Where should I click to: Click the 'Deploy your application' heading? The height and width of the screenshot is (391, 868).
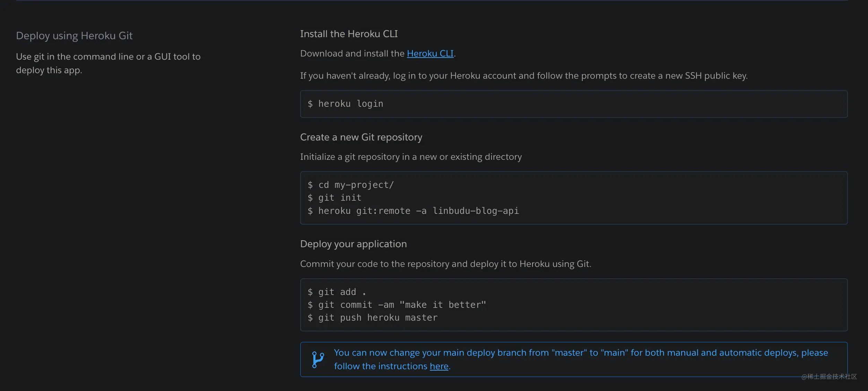353,244
